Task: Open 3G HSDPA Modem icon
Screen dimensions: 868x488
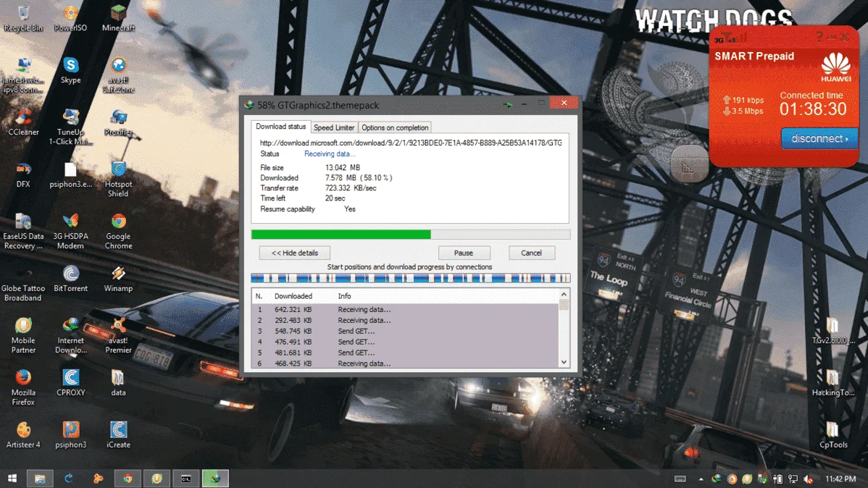Action: (70, 231)
